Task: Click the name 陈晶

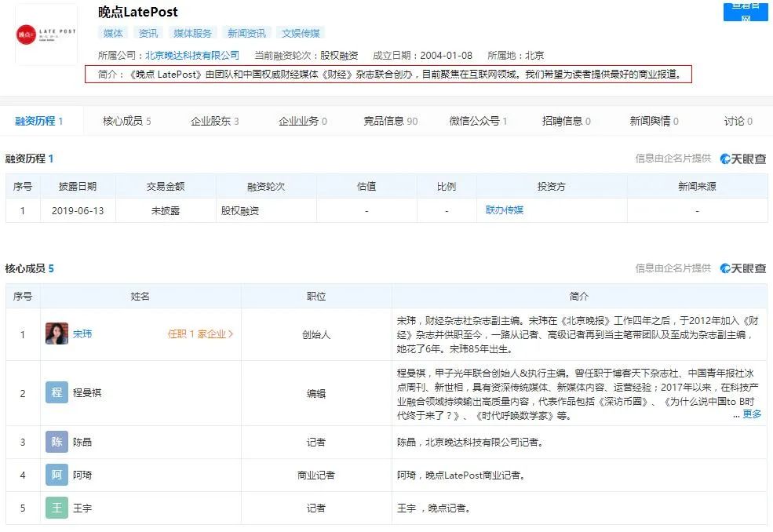Action: click(82, 442)
